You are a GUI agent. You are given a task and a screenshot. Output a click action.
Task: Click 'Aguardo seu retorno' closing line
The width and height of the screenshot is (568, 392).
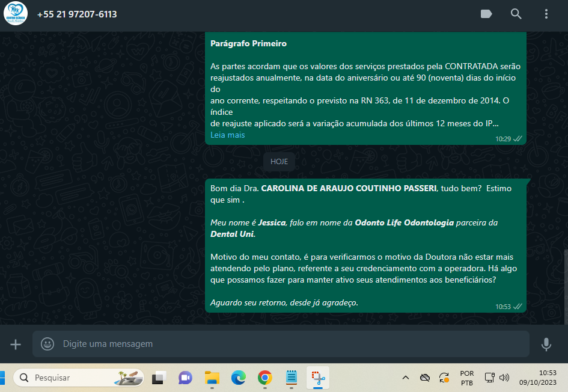(x=284, y=303)
